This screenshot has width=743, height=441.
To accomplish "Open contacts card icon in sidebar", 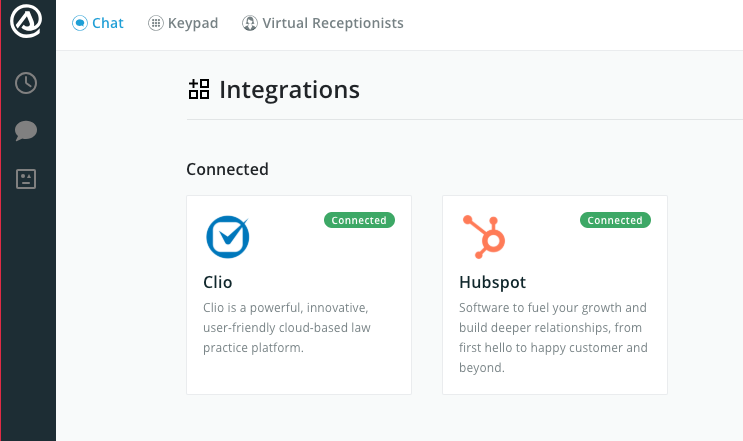I will [x=26, y=179].
